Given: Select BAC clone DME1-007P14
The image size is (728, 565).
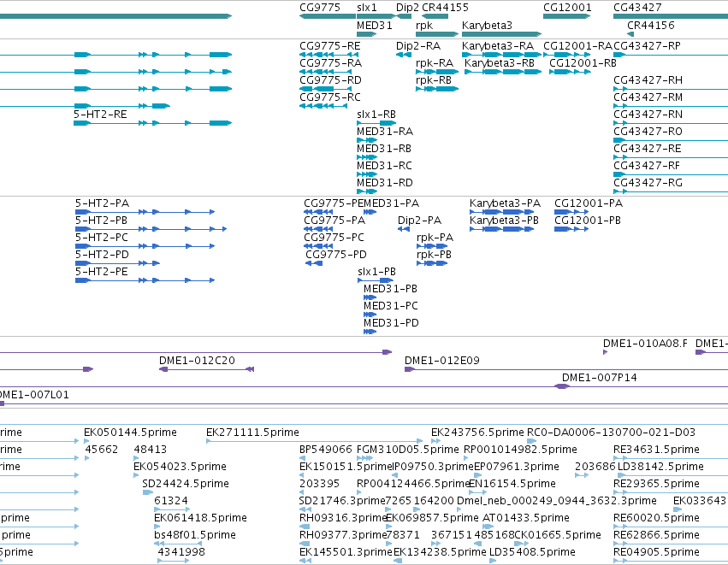Looking at the screenshot, I should [600, 378].
